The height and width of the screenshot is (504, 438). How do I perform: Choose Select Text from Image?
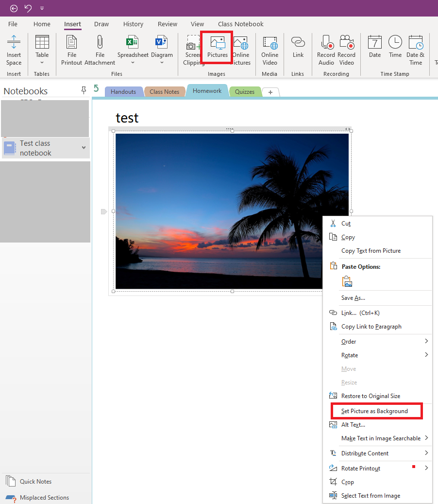[378, 496]
